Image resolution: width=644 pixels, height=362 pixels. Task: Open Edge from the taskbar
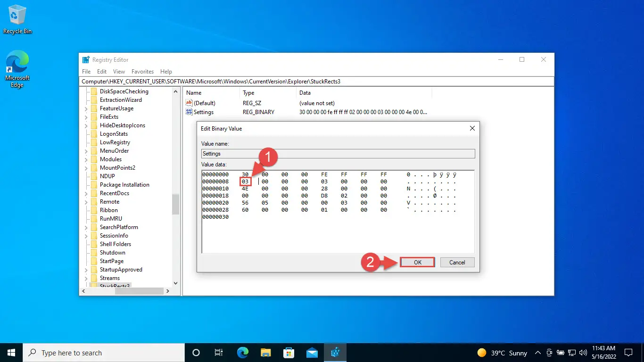click(242, 353)
